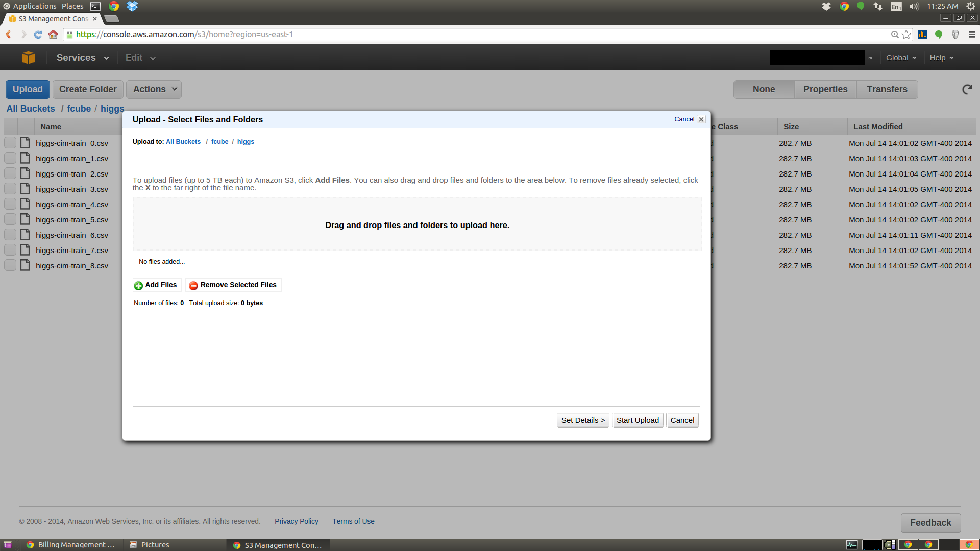The image size is (980, 551).
Task: Click the Feedback button
Action: click(930, 523)
